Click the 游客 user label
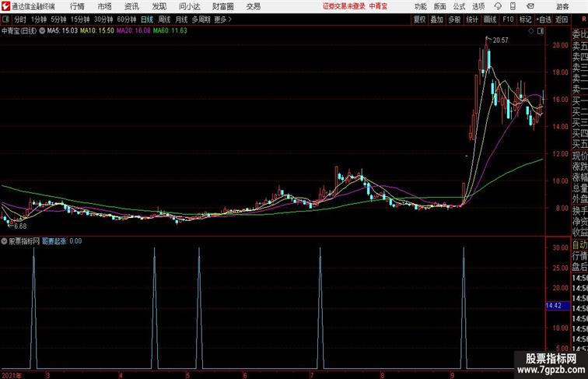 point(562,6)
